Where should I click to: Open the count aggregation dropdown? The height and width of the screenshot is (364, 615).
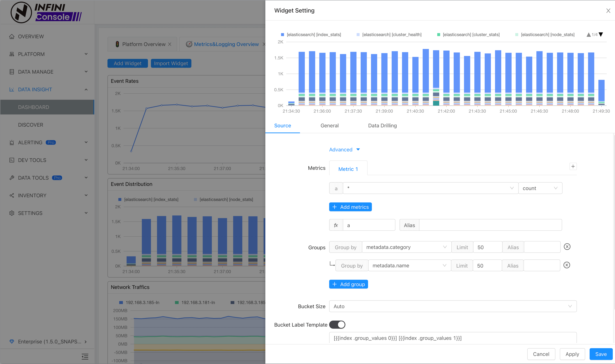coord(540,188)
